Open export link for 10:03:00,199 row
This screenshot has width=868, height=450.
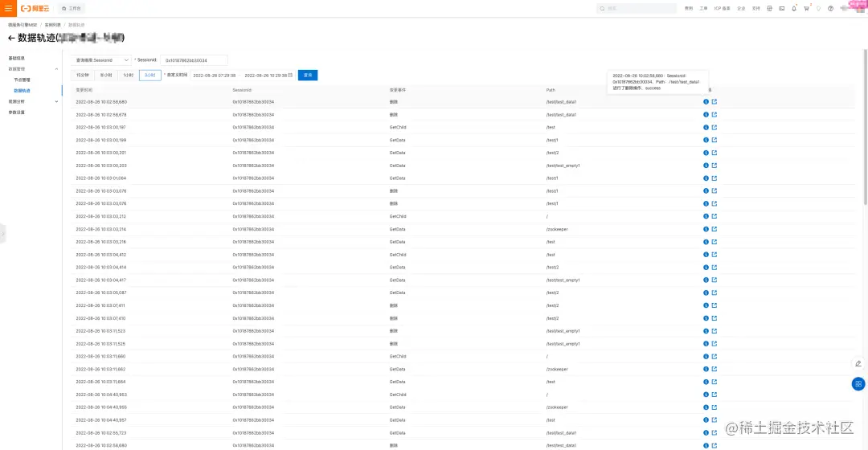(x=714, y=140)
